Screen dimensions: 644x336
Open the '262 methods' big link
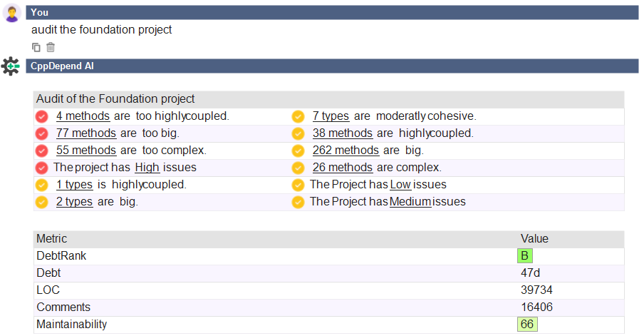346,150
